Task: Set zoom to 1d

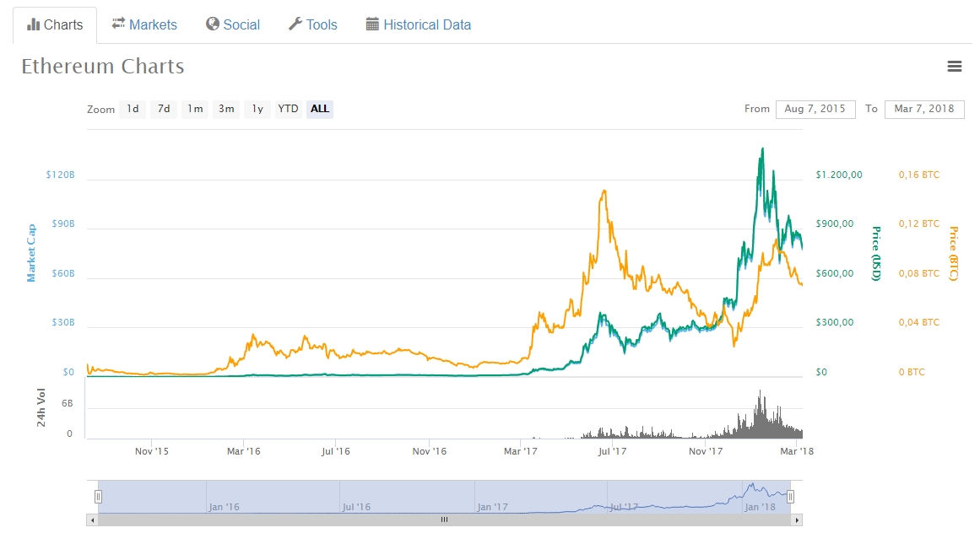Action: point(133,110)
